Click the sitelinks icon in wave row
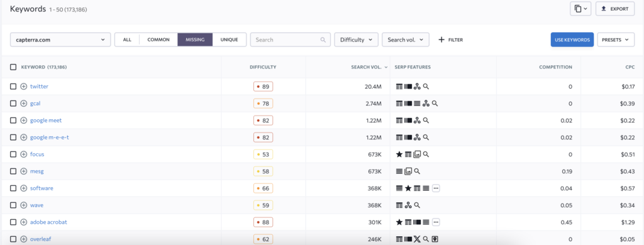This screenshot has height=245, width=644. click(x=408, y=205)
